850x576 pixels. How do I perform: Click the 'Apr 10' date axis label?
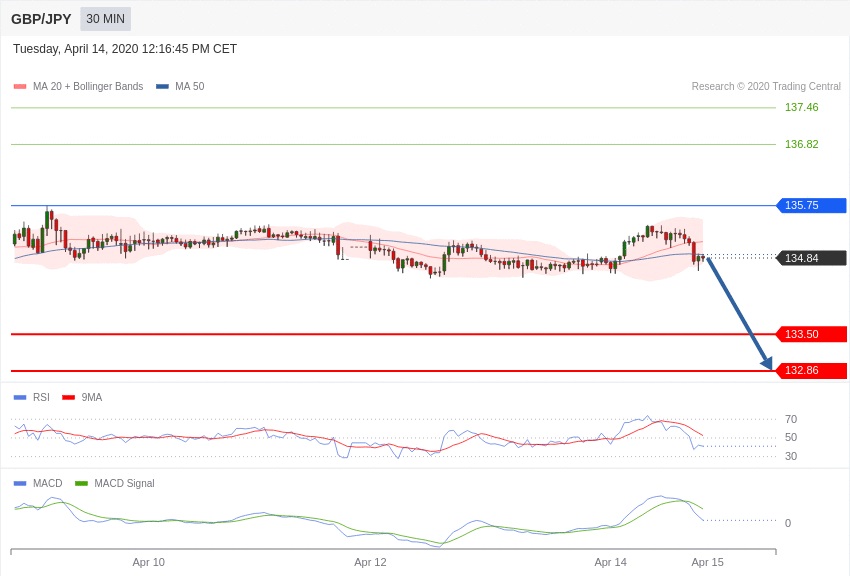point(149,562)
